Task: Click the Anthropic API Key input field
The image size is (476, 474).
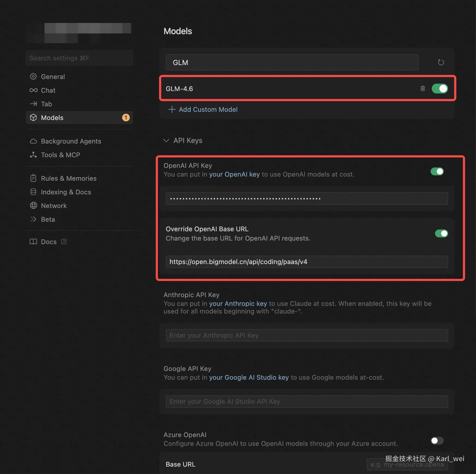Action: [307, 335]
